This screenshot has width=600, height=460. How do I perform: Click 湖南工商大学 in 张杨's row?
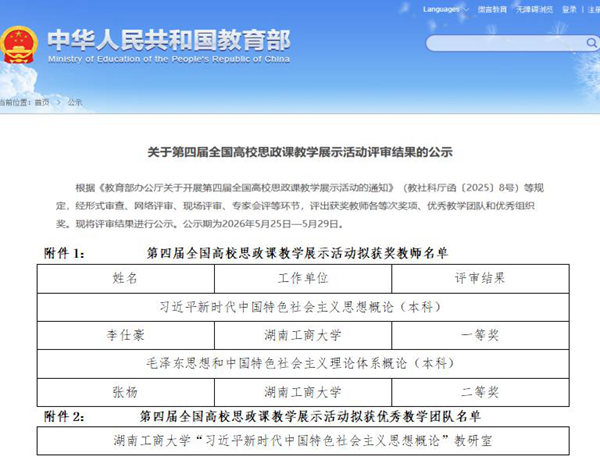pos(303,392)
